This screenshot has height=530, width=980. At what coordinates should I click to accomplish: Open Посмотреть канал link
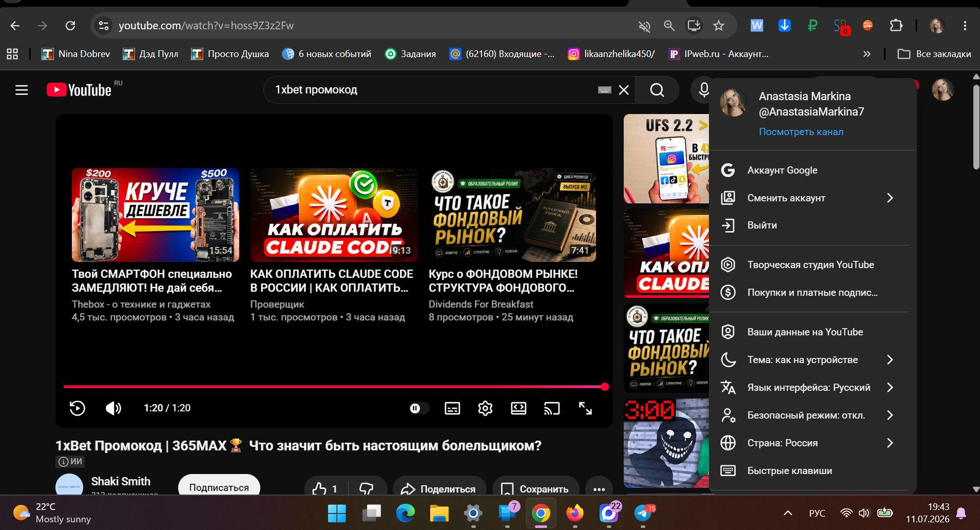click(801, 131)
